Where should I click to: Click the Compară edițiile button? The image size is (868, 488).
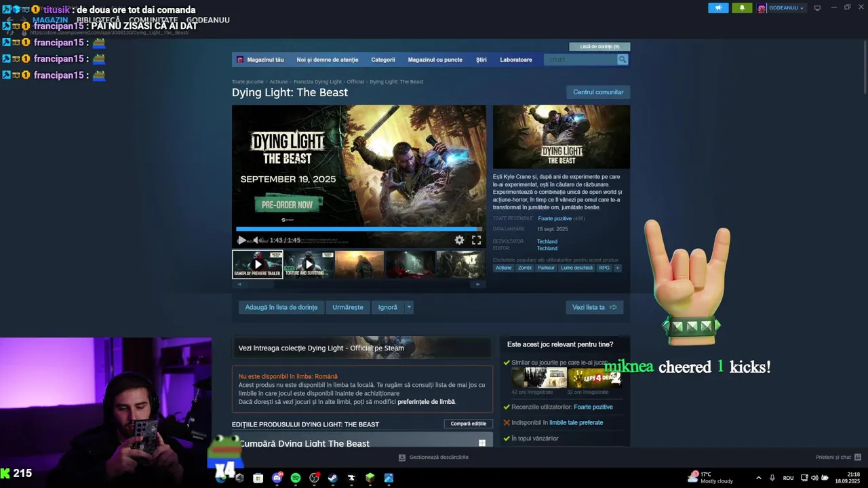pyautogui.click(x=469, y=424)
